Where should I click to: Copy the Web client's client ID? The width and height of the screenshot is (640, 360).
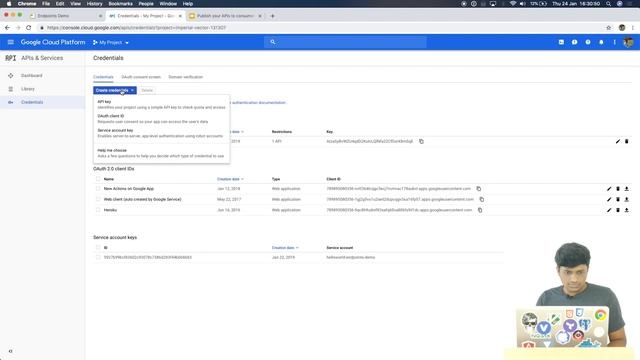pyautogui.click(x=482, y=199)
